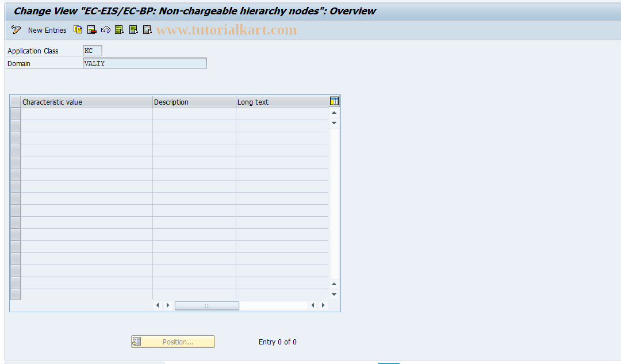Click the downward scroll arrow on table
Image resolution: width=621 pixels, height=364 pixels.
coord(333,122)
